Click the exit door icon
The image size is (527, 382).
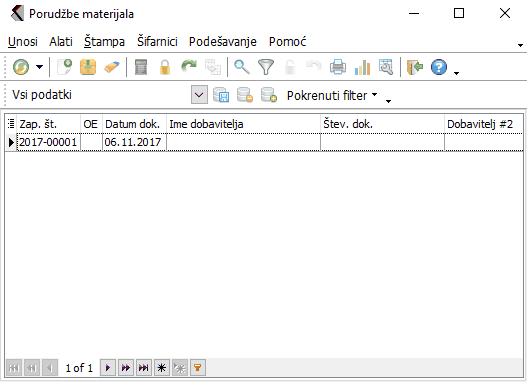(415, 67)
